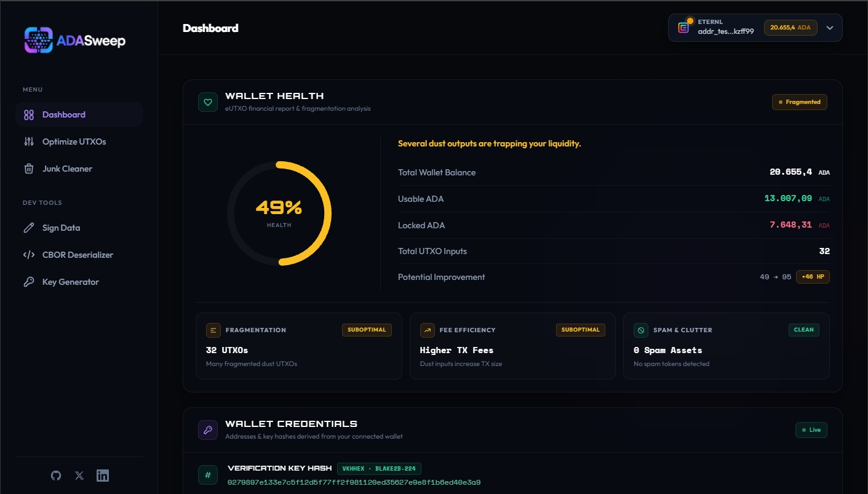The width and height of the screenshot is (868, 494).
Task: Open Optimize UTXOs from the sidebar
Action: click(x=79, y=141)
